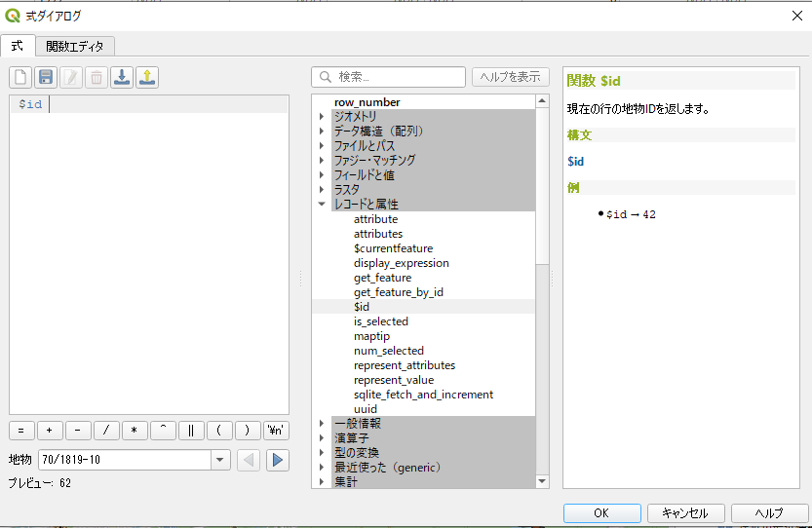Viewport: 812px width, 528px height.
Task: Switch to the 関数エディタ tab
Action: point(76,46)
